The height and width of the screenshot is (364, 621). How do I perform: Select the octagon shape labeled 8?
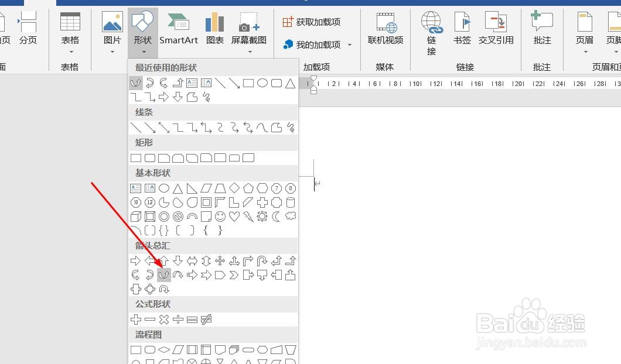pos(291,188)
